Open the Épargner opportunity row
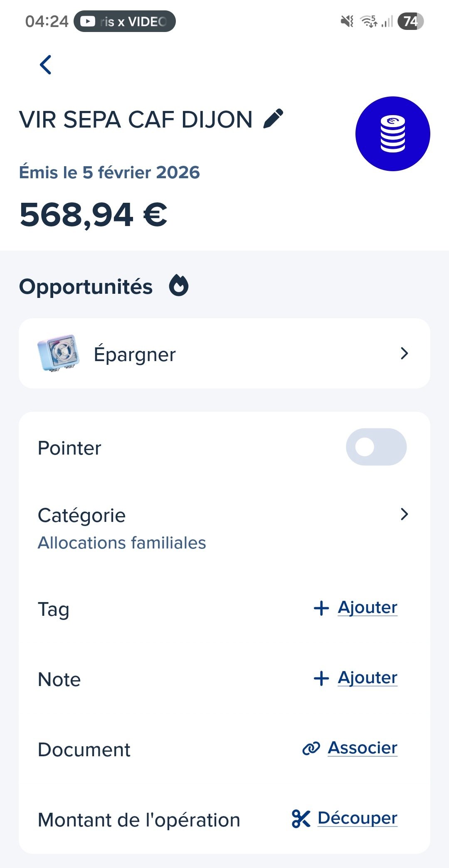The height and width of the screenshot is (868, 449). pos(224,354)
